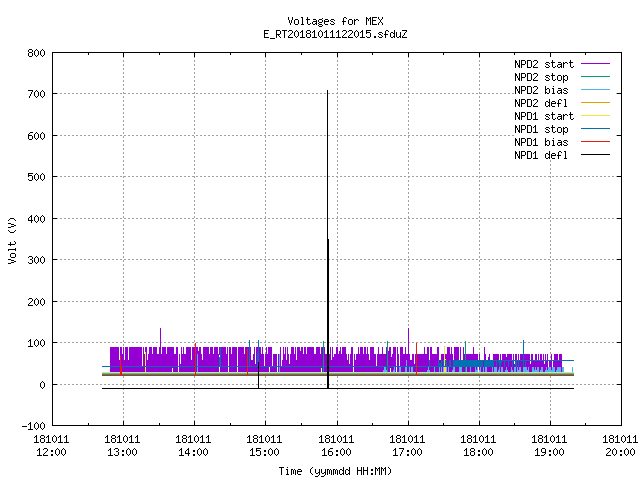Viewport: 640px width, 480px height.
Task: Click the yellow NPD1 start legend line
Action: click(x=595, y=116)
